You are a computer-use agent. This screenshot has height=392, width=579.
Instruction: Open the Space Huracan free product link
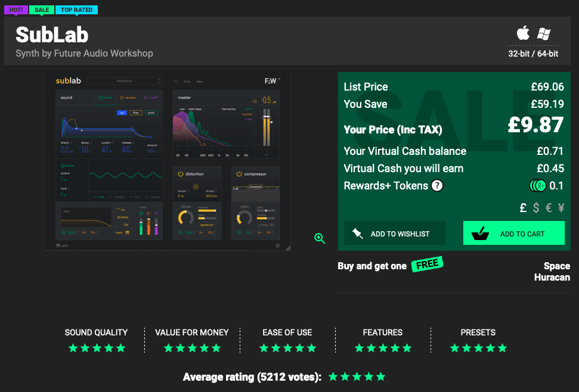coord(552,272)
